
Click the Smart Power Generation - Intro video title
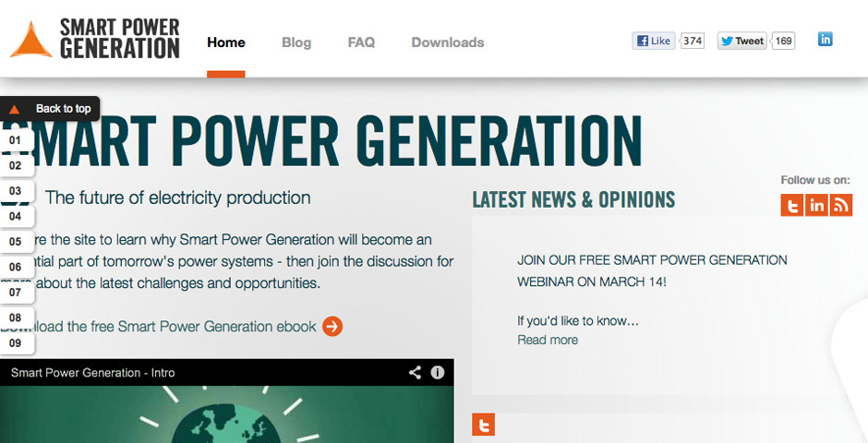[93, 373]
